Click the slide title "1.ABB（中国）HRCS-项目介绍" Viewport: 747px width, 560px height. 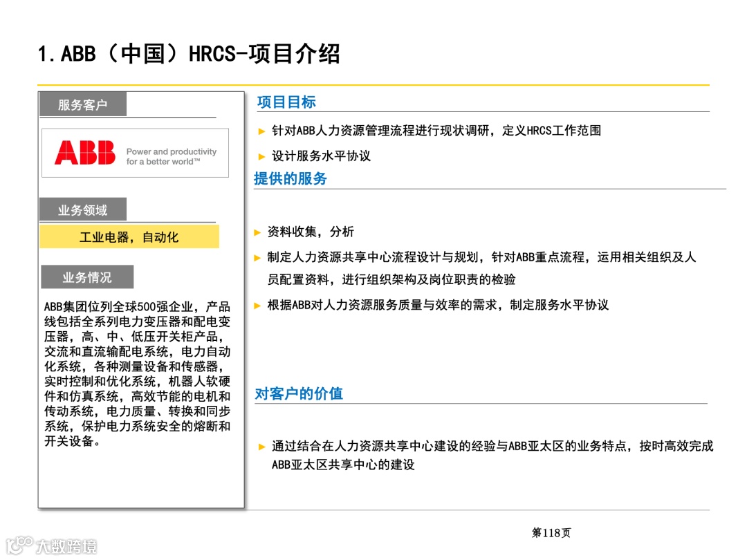(x=189, y=53)
